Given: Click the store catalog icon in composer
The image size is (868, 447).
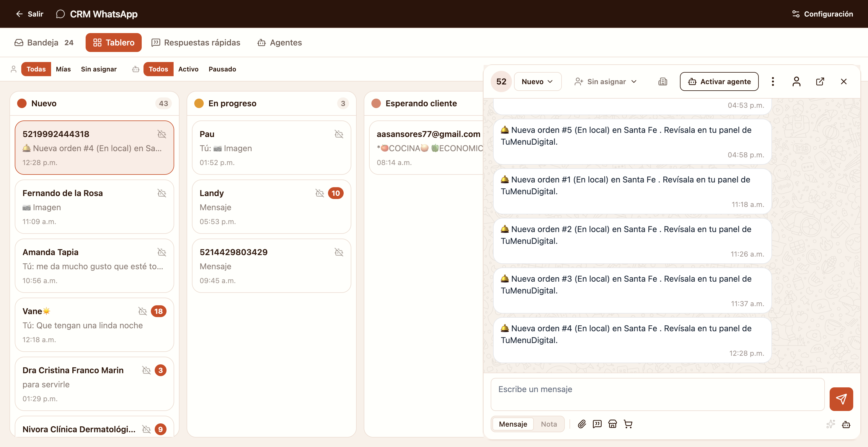Looking at the screenshot, I should pos(613,424).
